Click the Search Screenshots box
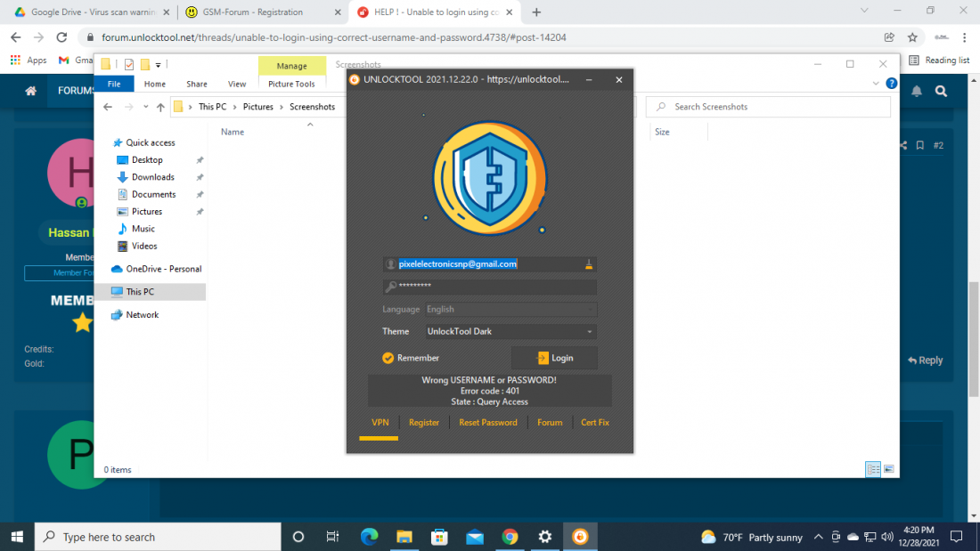 [x=768, y=107]
